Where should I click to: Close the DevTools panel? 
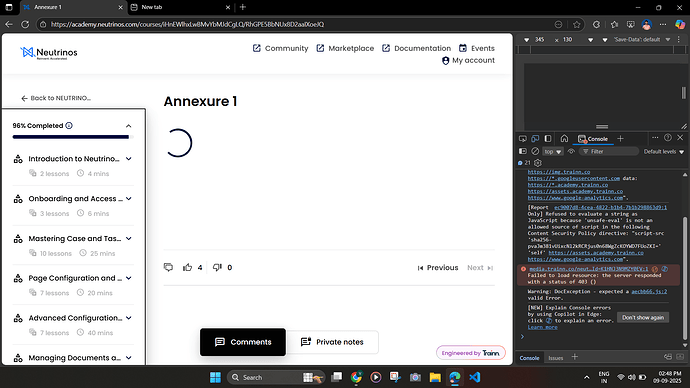(x=680, y=138)
